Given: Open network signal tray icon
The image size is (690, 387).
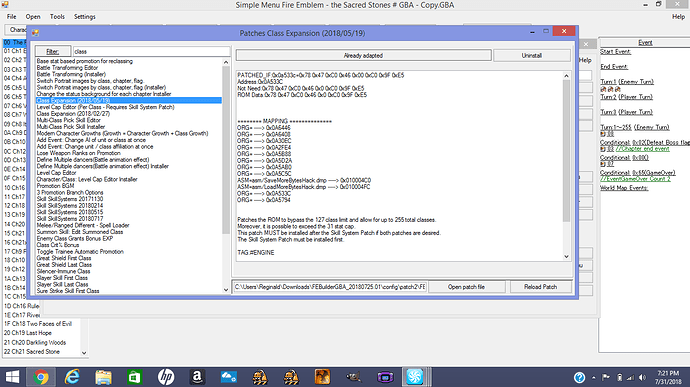Looking at the screenshot, I should (x=631, y=378).
